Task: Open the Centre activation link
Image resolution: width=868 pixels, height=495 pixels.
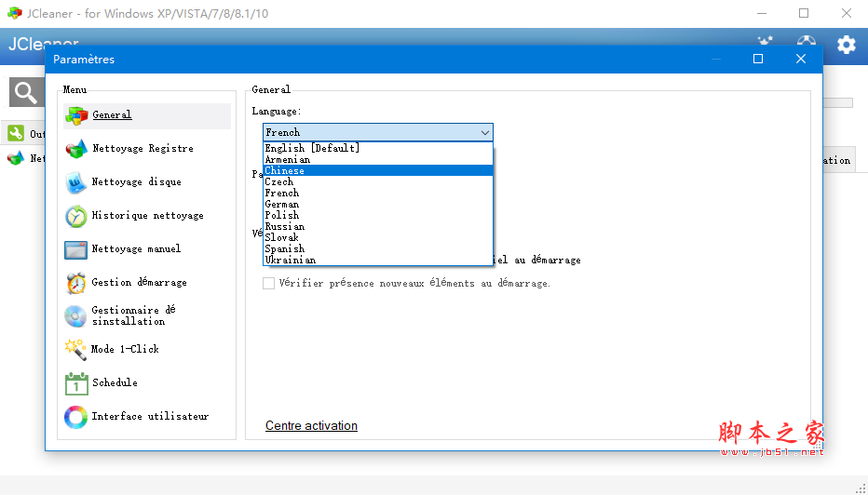Action: [x=311, y=426]
